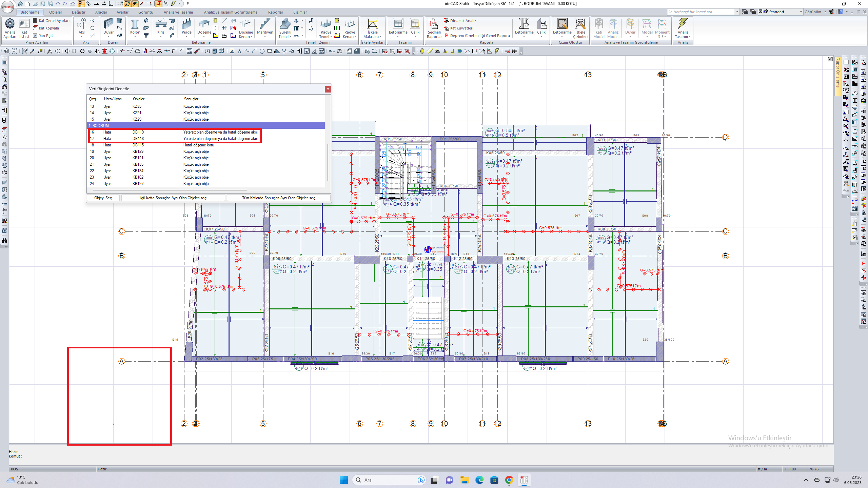
Task: Open Google Chrome from the taskbar
Action: point(509,480)
